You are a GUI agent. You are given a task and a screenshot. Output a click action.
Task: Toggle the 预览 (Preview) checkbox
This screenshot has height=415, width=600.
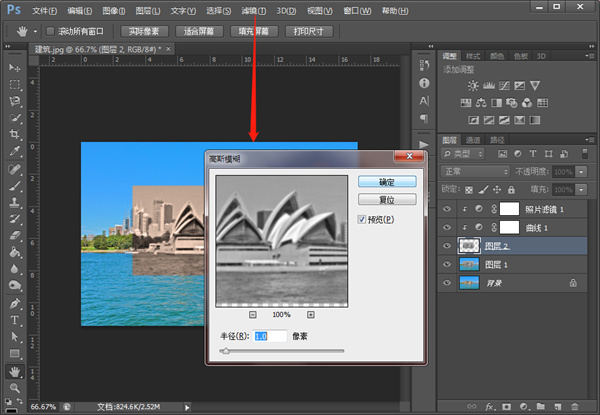pyautogui.click(x=364, y=219)
